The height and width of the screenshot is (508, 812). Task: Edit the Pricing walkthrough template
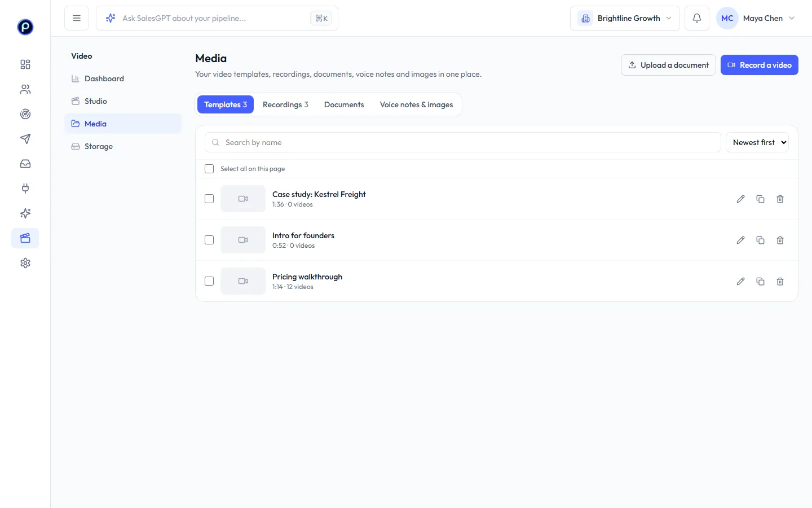(x=741, y=281)
